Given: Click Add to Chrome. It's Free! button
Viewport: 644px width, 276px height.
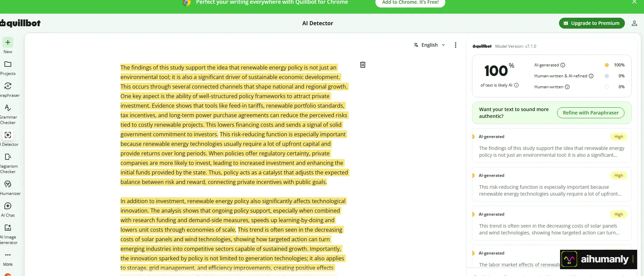Looking at the screenshot, I should [x=410, y=3].
